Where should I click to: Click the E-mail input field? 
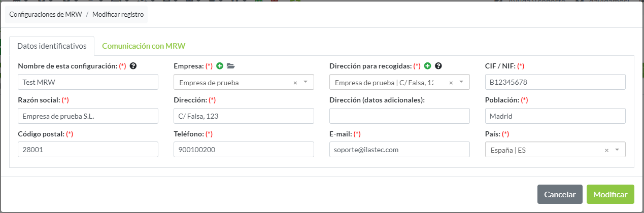[x=399, y=150]
